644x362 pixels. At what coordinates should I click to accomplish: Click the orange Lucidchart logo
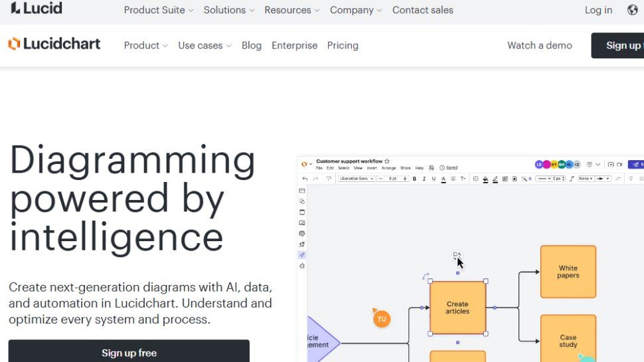point(54,45)
